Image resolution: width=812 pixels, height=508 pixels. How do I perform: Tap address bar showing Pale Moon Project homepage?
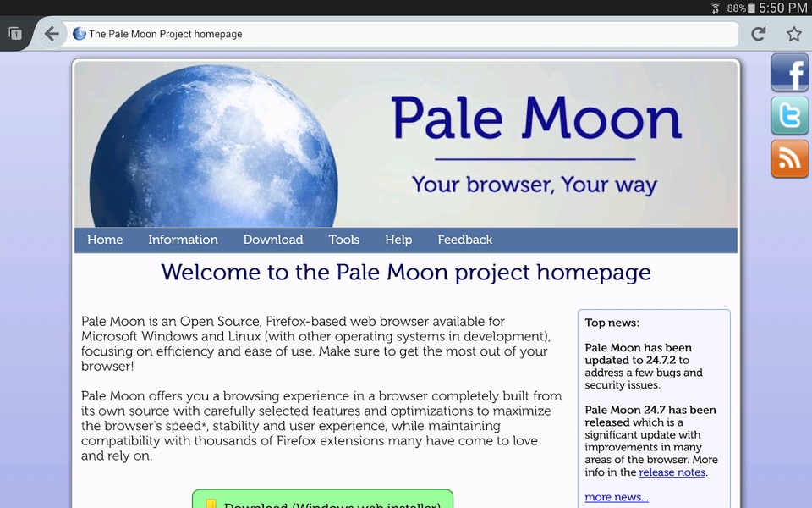point(400,34)
